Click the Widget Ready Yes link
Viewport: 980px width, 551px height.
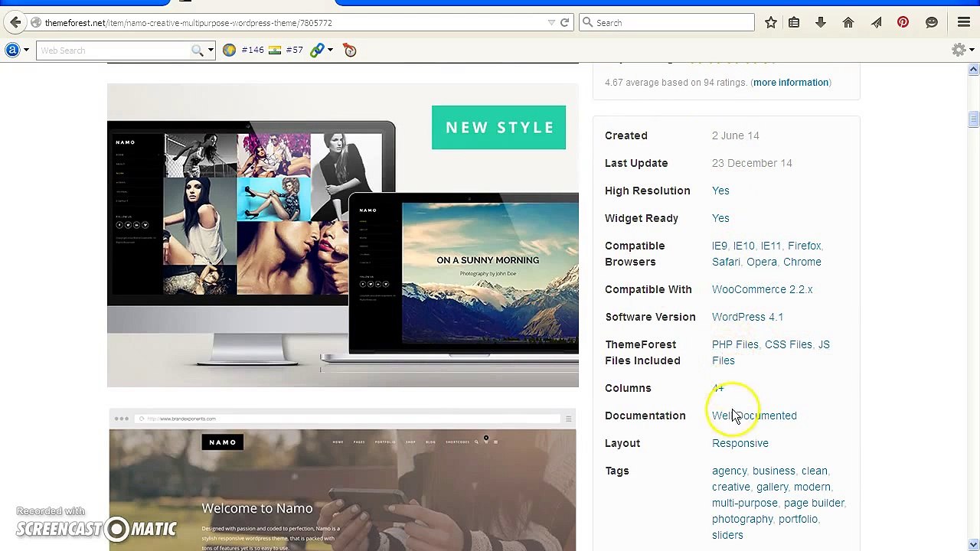coord(720,218)
